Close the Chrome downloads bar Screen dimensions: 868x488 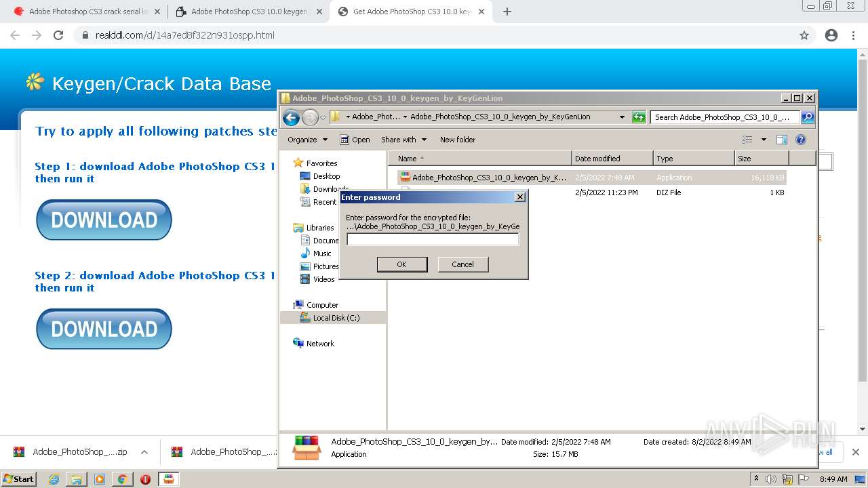855,452
